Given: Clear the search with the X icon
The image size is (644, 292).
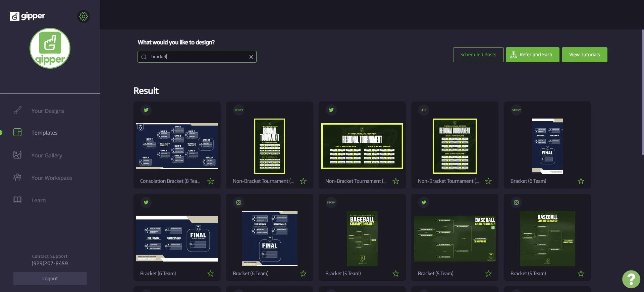Looking at the screenshot, I should coord(251,57).
